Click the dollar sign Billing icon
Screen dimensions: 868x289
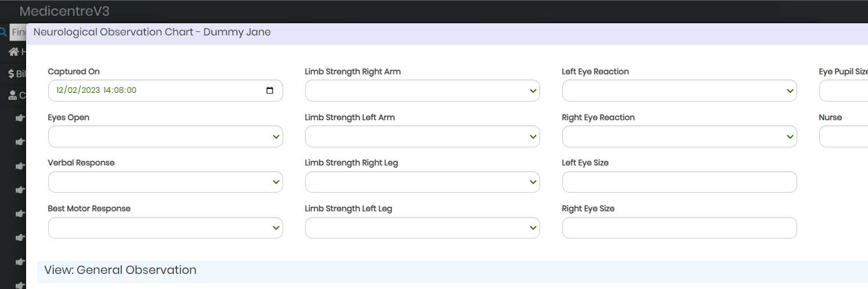[11, 74]
